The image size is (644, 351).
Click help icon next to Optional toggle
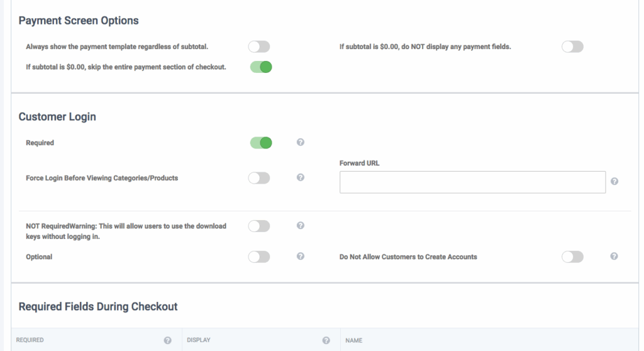point(301,257)
